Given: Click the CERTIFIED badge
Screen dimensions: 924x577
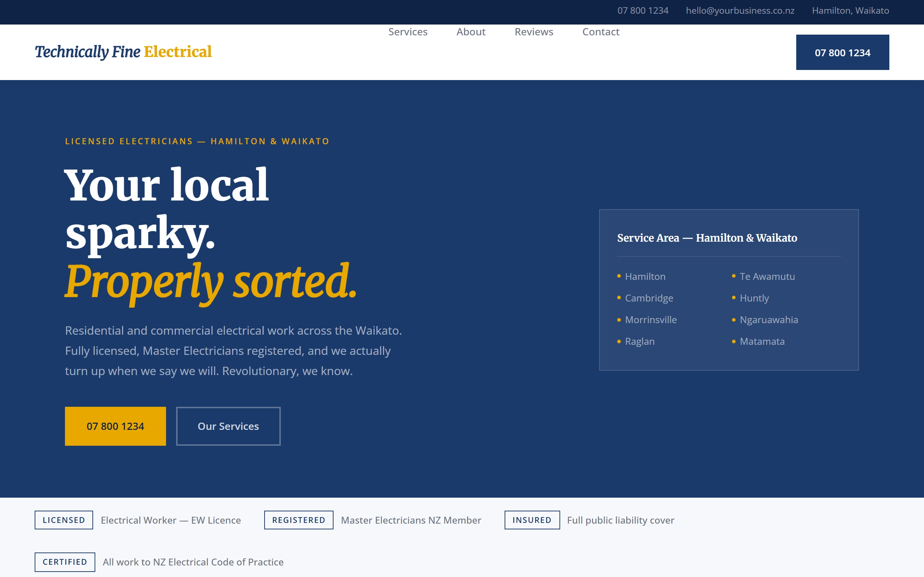Looking at the screenshot, I should point(65,562).
